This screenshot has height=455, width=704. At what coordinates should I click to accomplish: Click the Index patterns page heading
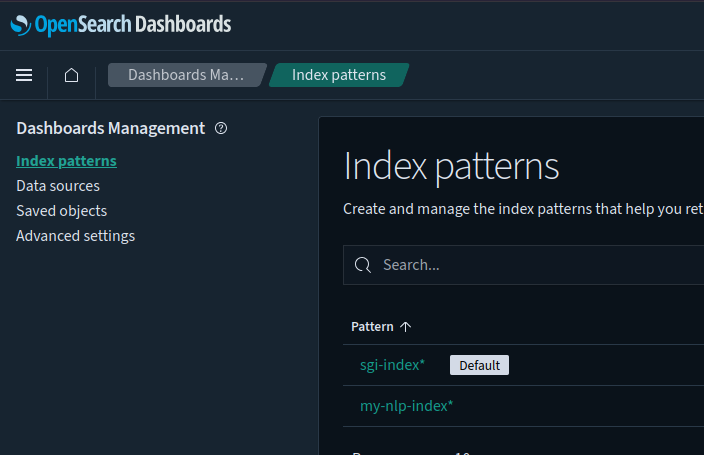(451, 167)
